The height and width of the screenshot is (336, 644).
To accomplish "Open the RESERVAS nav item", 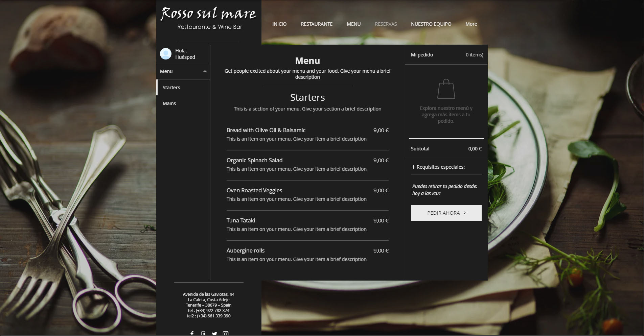I will tap(386, 24).
